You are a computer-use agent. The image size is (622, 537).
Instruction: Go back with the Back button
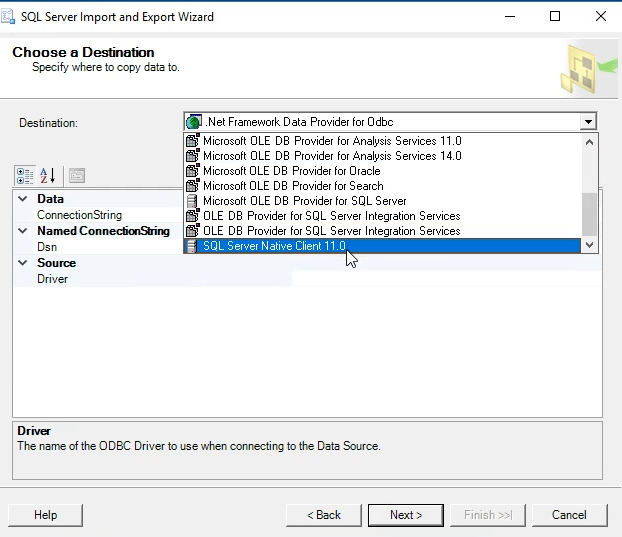point(324,515)
